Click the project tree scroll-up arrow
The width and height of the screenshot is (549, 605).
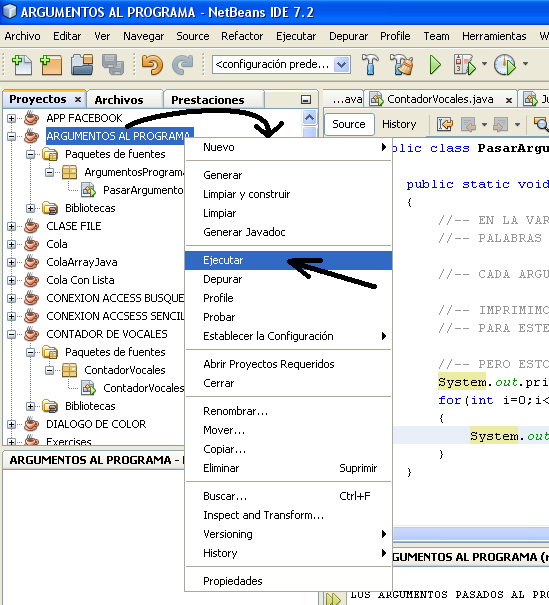(309, 117)
